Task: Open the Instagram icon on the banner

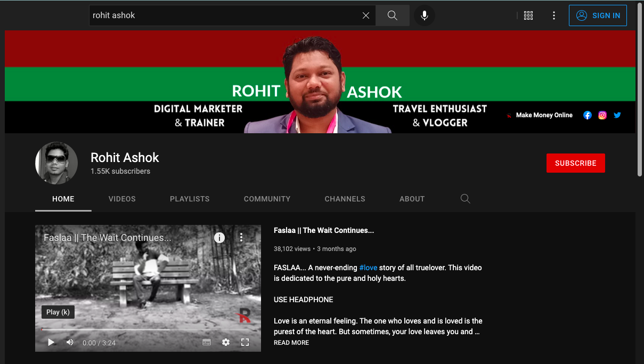Action: click(602, 115)
